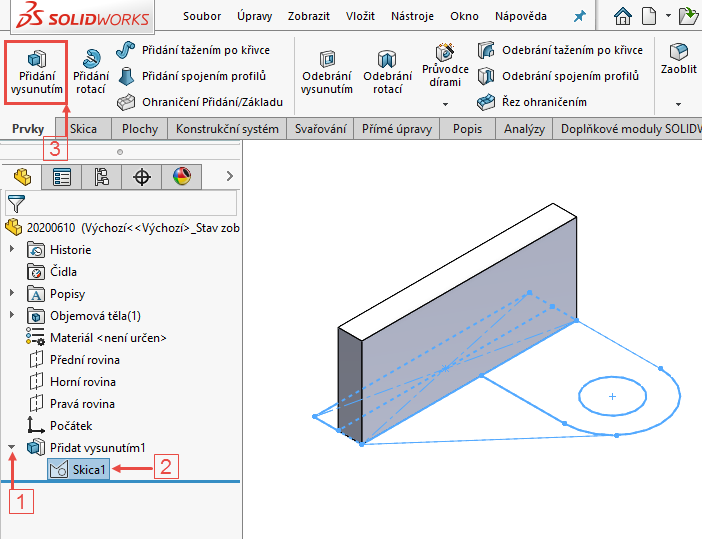Open the Nápověda menu
Viewport: 702px width, 539px height.
[521, 16]
